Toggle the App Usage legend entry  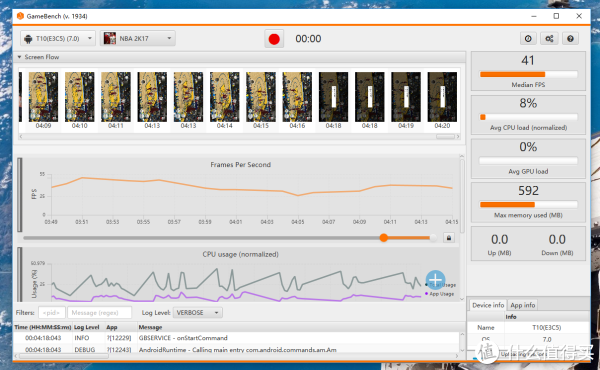(439, 294)
